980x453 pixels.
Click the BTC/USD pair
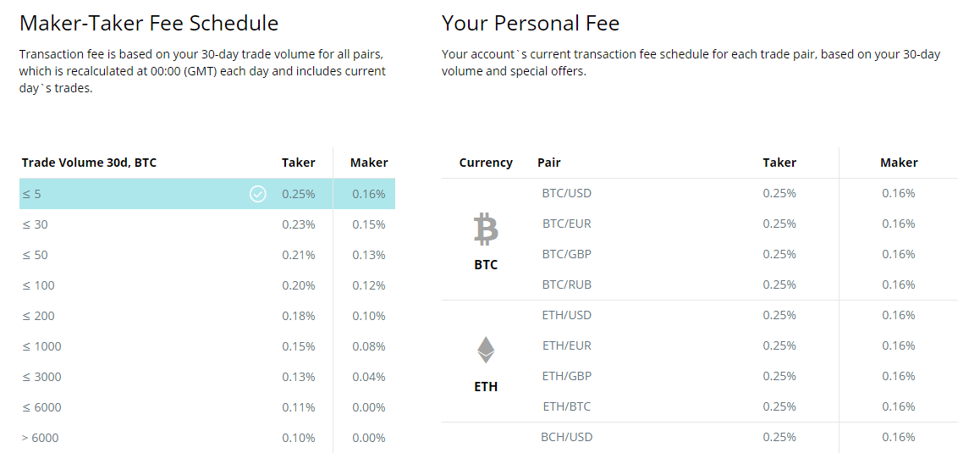point(566,193)
